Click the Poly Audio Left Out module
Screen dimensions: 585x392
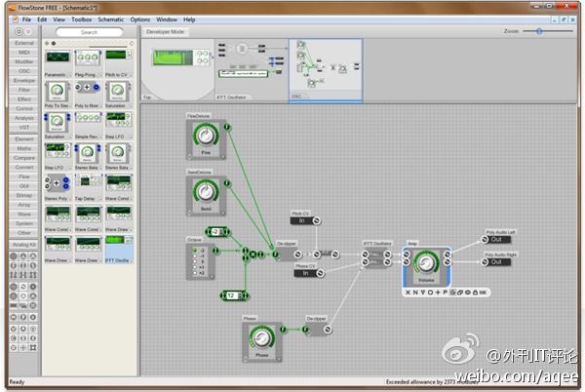coord(496,240)
